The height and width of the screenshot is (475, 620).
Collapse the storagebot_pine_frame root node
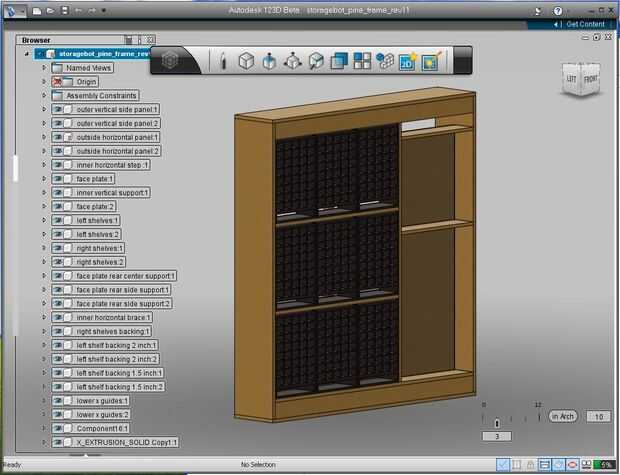pyautogui.click(x=26, y=54)
